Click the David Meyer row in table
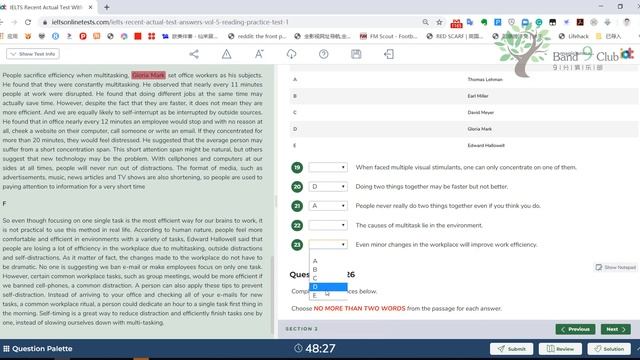This screenshot has width=640, height=360. [x=464, y=112]
